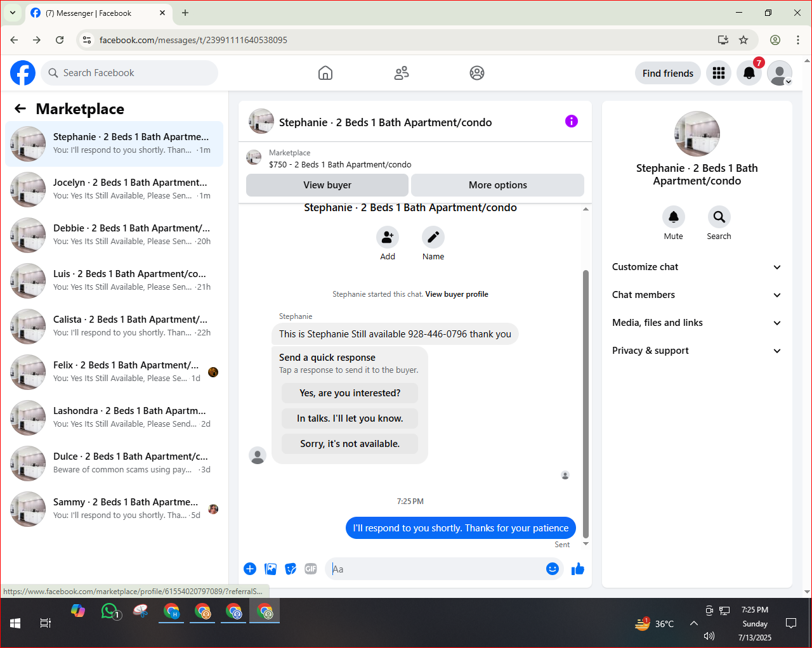Open the Facebook menu grid icon
This screenshot has height=648, width=812.
(x=719, y=73)
